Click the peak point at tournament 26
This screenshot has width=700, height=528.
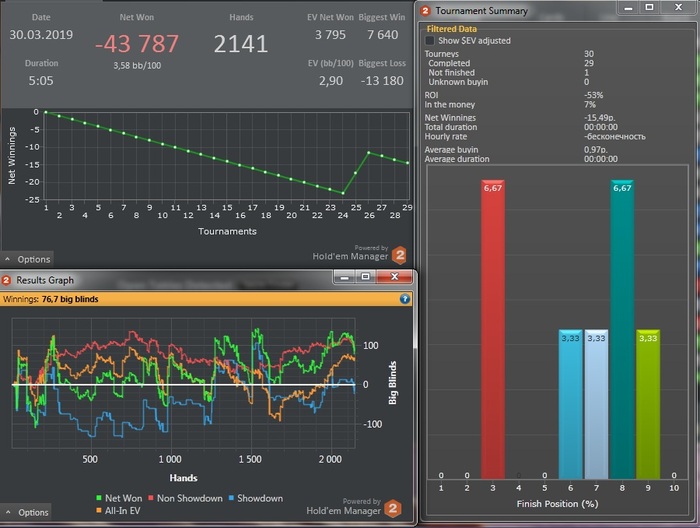pos(369,153)
